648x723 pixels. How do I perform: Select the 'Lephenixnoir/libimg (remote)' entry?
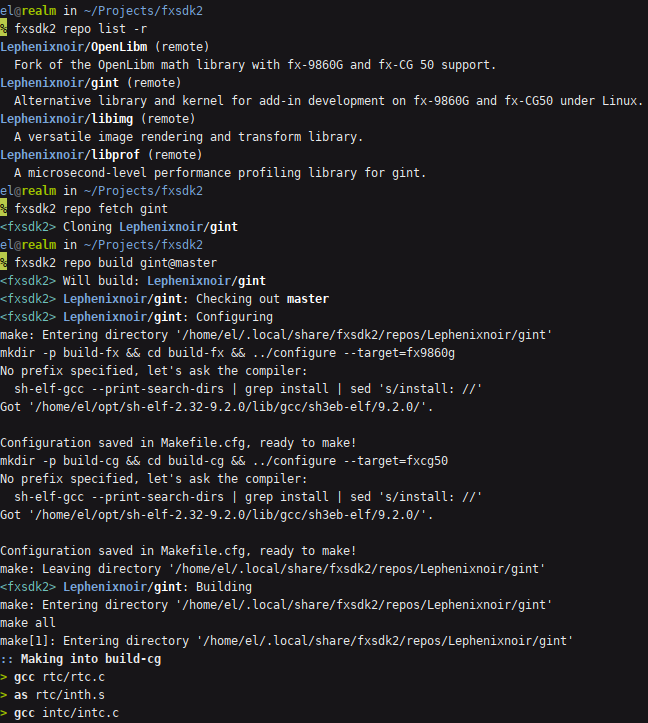(x=98, y=119)
